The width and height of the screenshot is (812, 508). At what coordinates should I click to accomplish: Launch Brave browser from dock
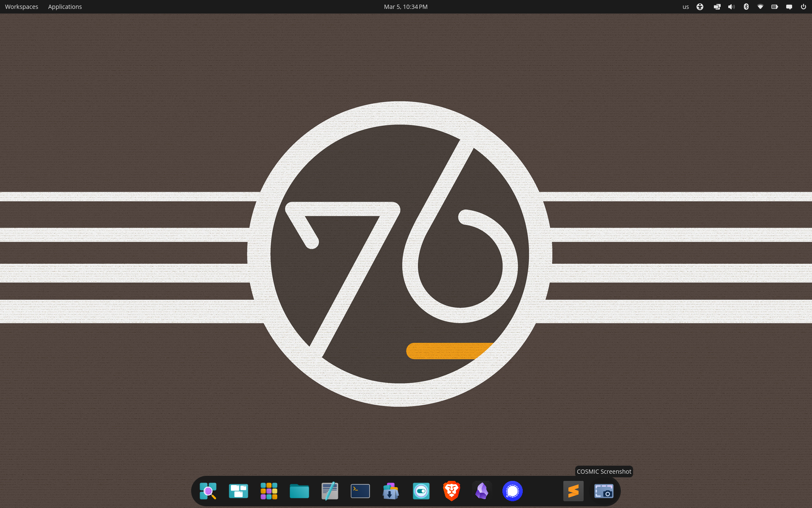[x=451, y=491]
